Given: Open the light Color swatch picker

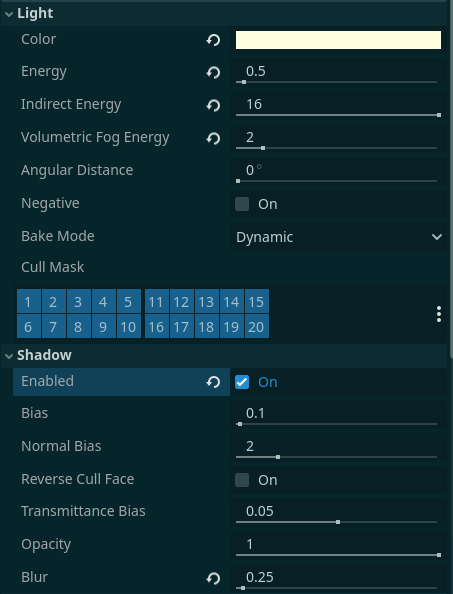Looking at the screenshot, I should [x=338, y=40].
